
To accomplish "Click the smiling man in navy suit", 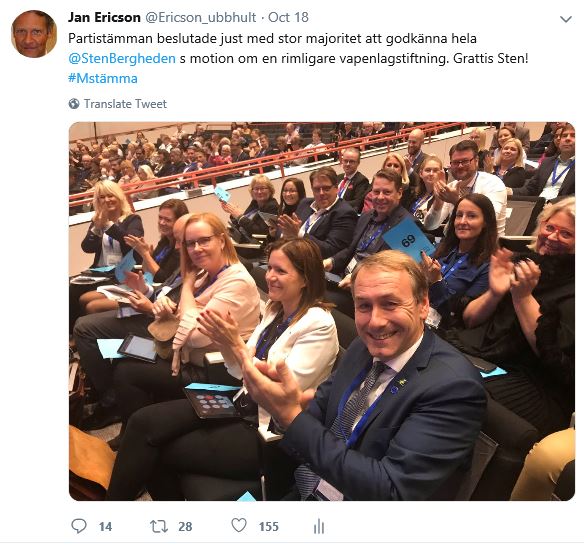I will pos(387,376).
